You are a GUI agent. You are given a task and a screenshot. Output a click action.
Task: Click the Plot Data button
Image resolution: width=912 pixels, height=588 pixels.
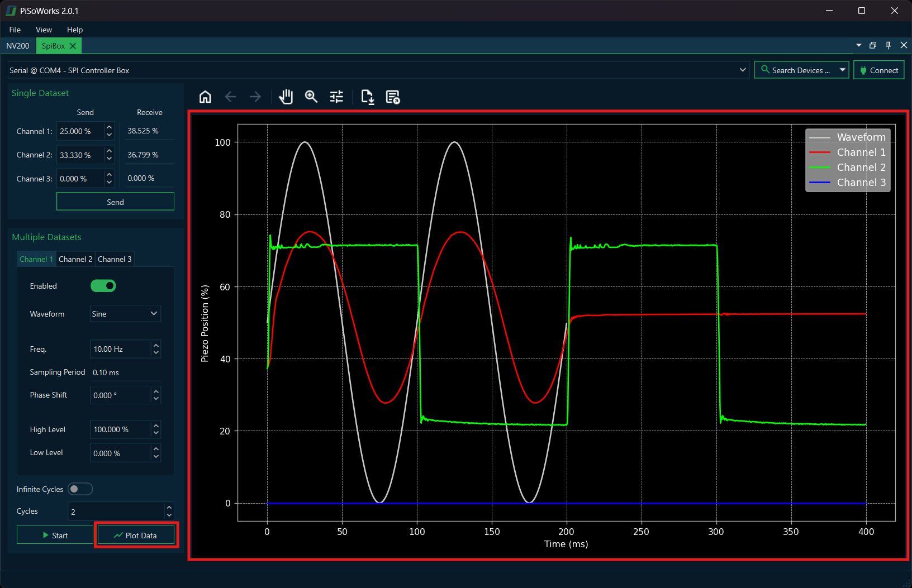click(x=136, y=534)
